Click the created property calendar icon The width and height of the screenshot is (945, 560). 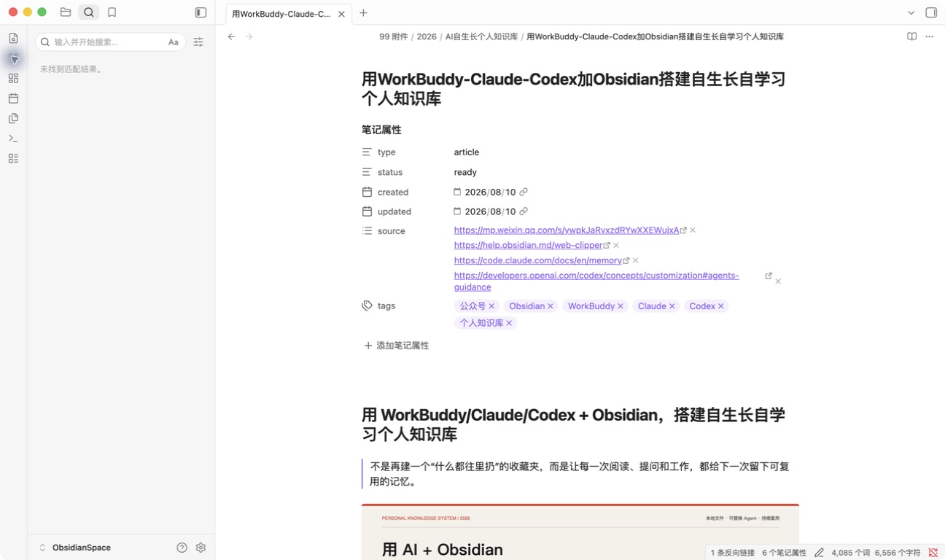coord(367,192)
